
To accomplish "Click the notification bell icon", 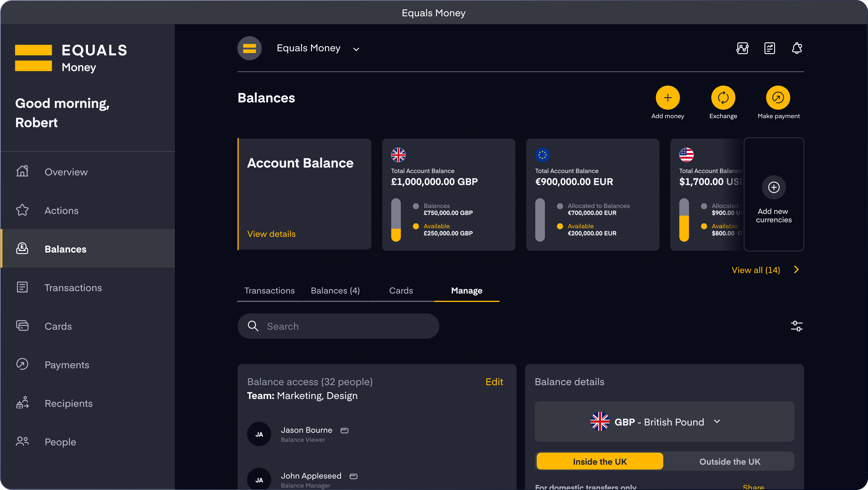I will coord(796,48).
